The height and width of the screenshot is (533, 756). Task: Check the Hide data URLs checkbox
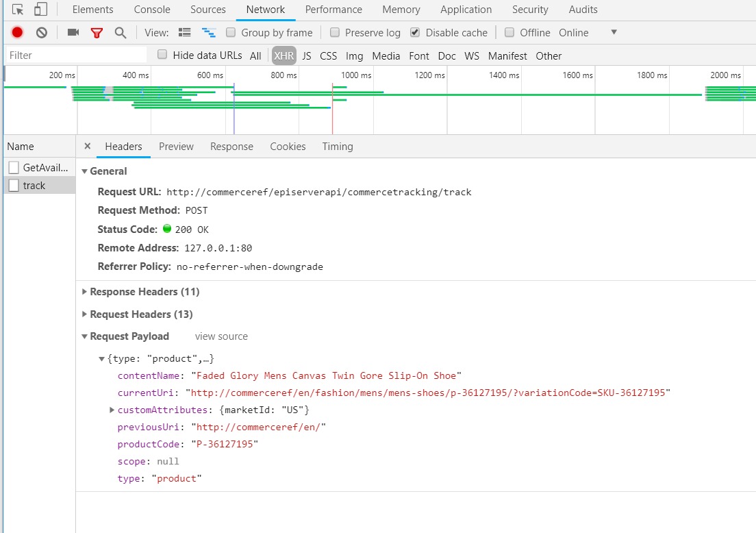click(162, 55)
